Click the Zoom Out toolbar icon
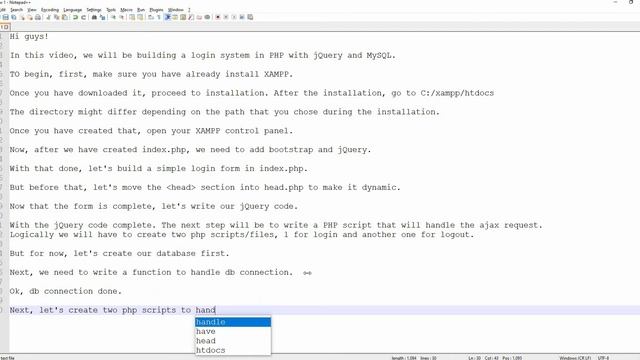Viewport: 640px width, 360px height. click(122, 17)
